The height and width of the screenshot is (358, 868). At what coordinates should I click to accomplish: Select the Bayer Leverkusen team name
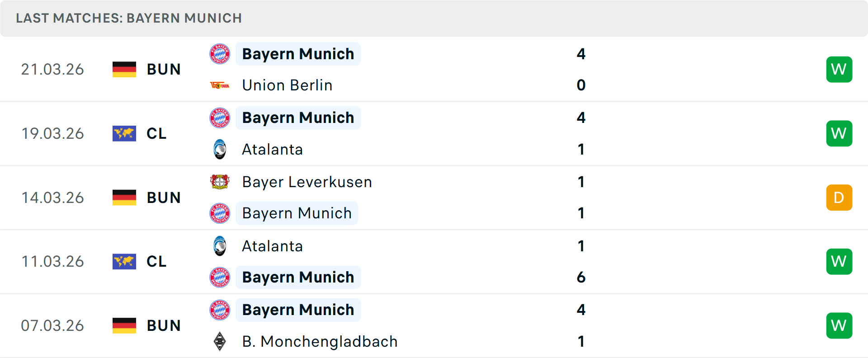pyautogui.click(x=307, y=182)
